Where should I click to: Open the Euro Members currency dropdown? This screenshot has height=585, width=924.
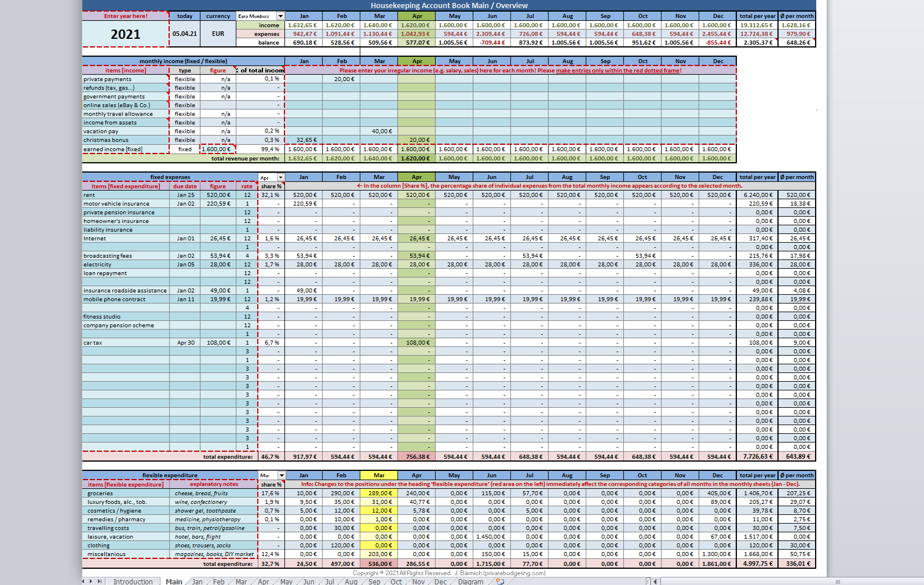click(x=280, y=16)
